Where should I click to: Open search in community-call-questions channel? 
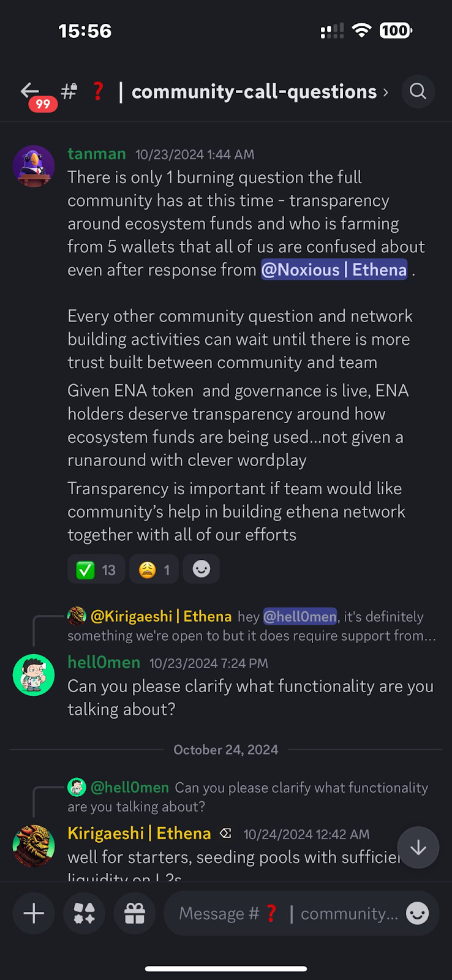pyautogui.click(x=418, y=91)
